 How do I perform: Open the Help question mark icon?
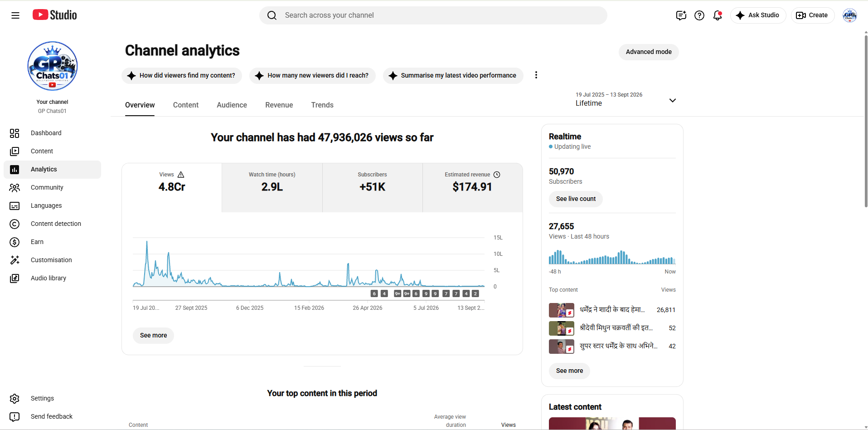(x=699, y=15)
